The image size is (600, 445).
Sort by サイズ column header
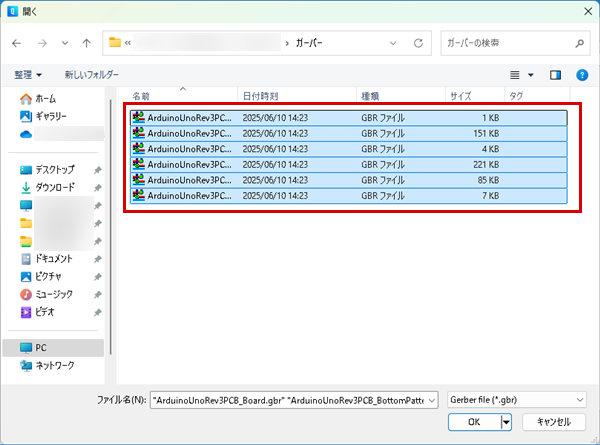[x=461, y=96]
